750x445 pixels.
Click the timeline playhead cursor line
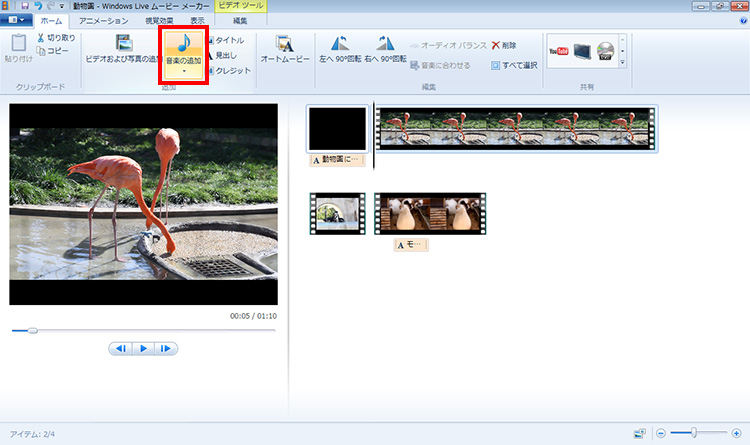pyautogui.click(x=374, y=135)
